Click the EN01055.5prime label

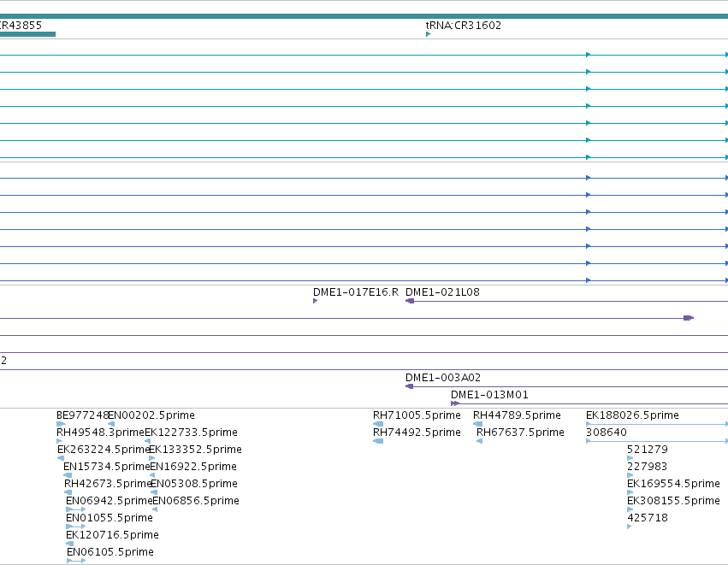pyautogui.click(x=109, y=518)
